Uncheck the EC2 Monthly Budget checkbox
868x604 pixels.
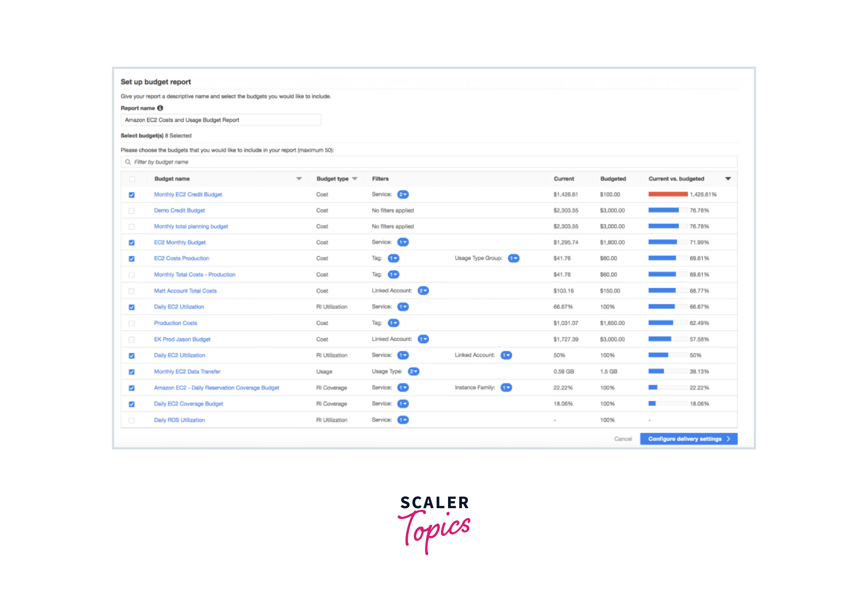131,243
